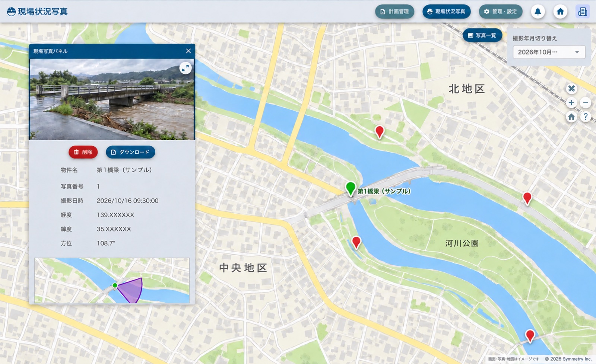Select the 経度 value 139.XXXXXX
The width and height of the screenshot is (596, 364).
115,215
